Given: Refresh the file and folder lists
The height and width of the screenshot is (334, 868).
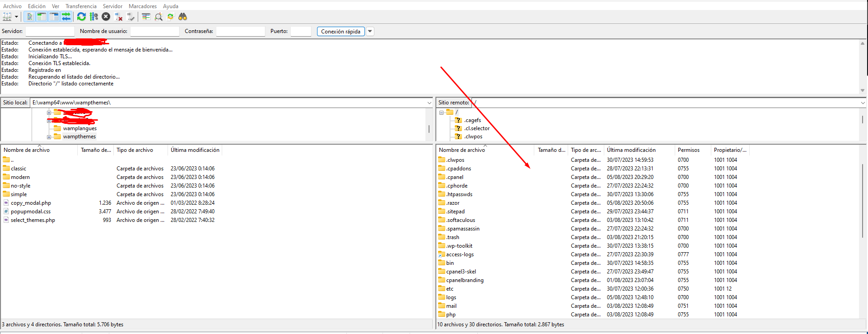Looking at the screenshot, I should click(x=81, y=17).
